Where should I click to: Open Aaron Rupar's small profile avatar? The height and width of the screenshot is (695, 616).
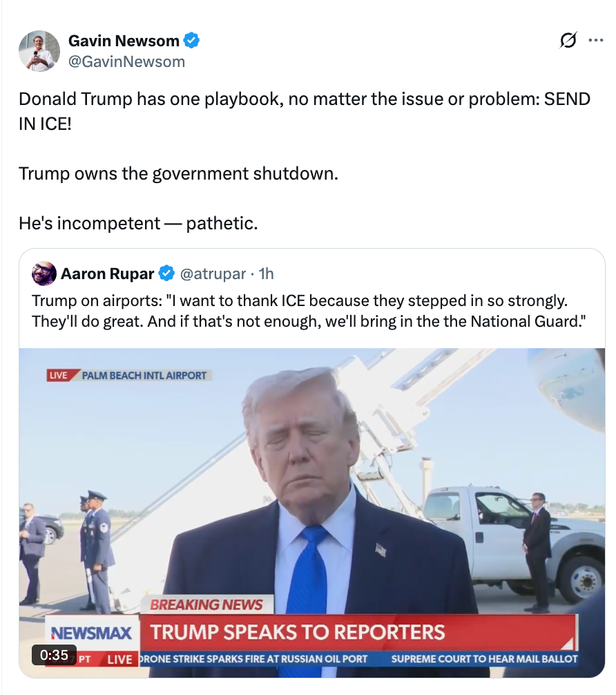pyautogui.click(x=44, y=274)
